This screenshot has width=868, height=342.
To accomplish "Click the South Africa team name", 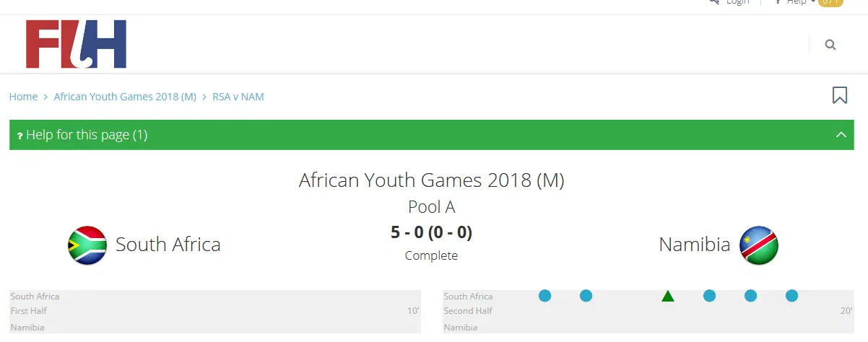I will (168, 245).
